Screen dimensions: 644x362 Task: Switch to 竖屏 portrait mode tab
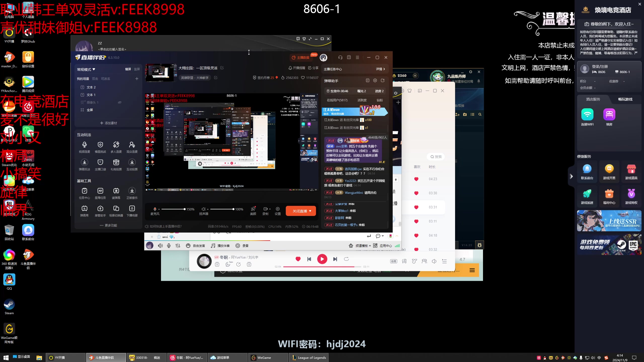[x=137, y=69]
